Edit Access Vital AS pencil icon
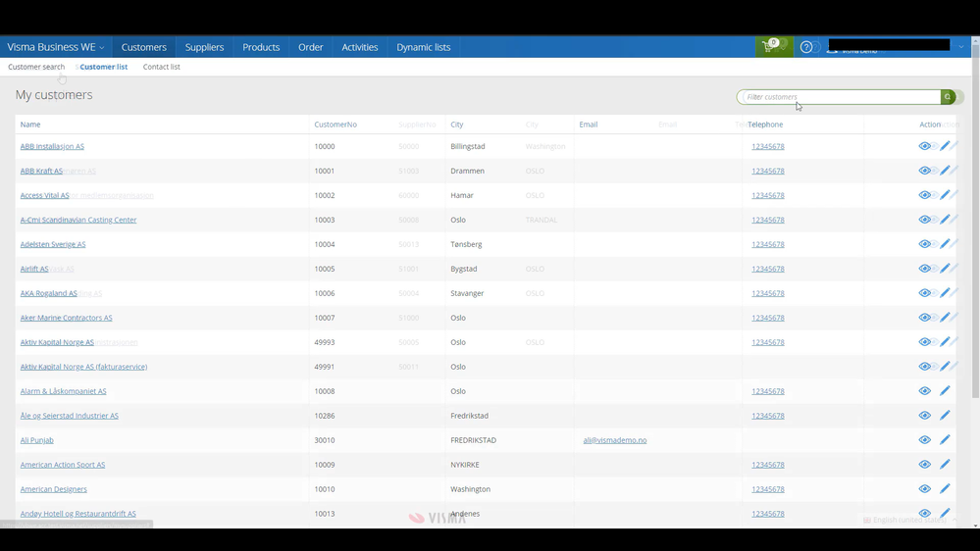This screenshot has width=980, height=551. 945,195
